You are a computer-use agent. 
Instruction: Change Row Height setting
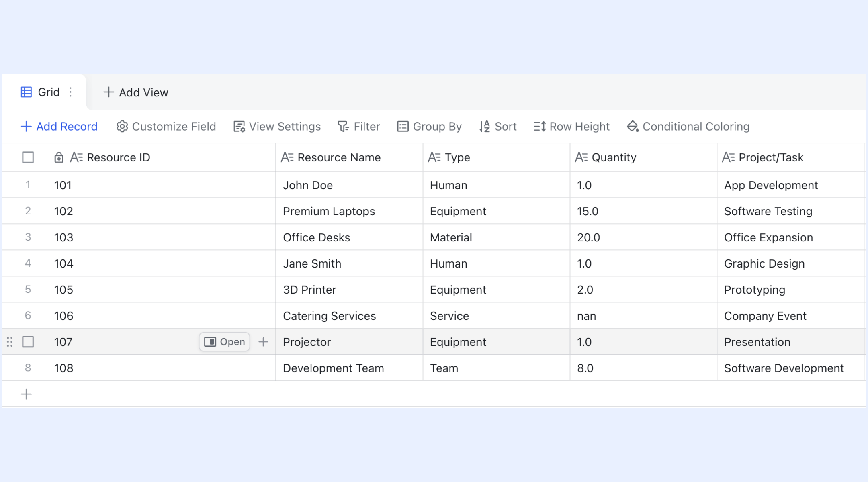coord(571,127)
